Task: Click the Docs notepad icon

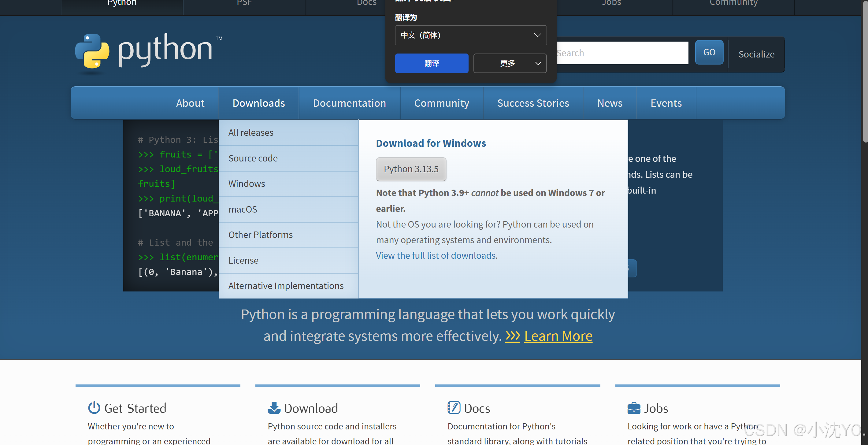Action: click(454, 408)
